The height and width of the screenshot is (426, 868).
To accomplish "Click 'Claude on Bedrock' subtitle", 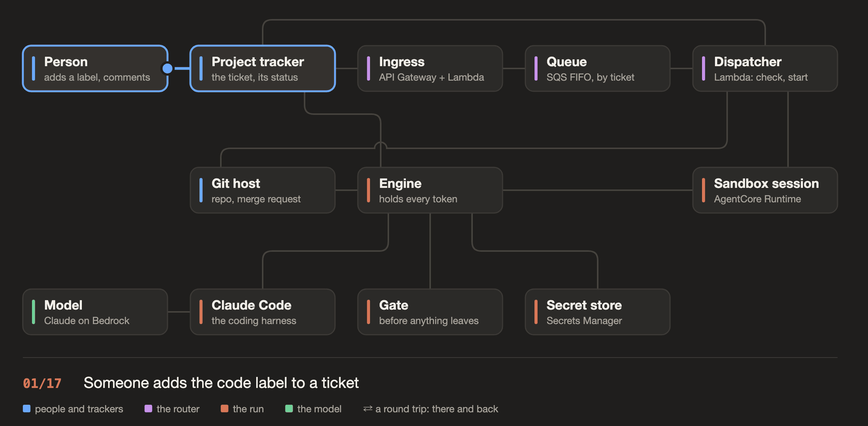I will pos(87,321).
